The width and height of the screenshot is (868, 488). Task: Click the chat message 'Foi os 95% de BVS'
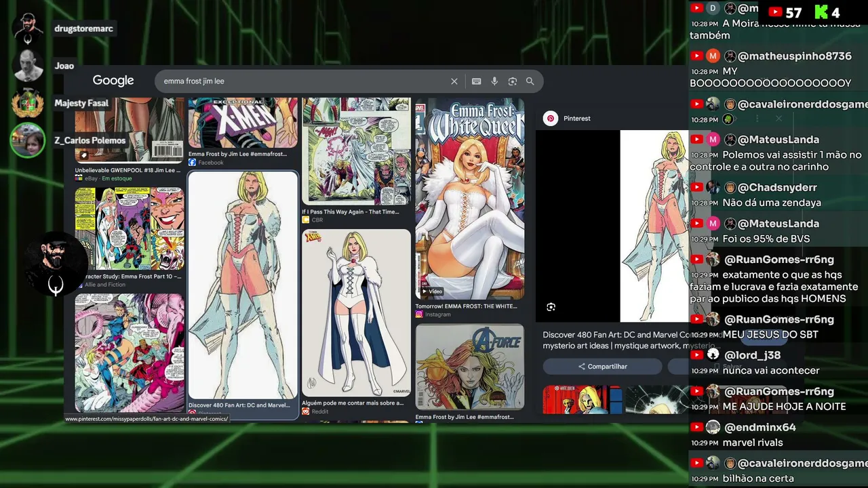point(766,239)
